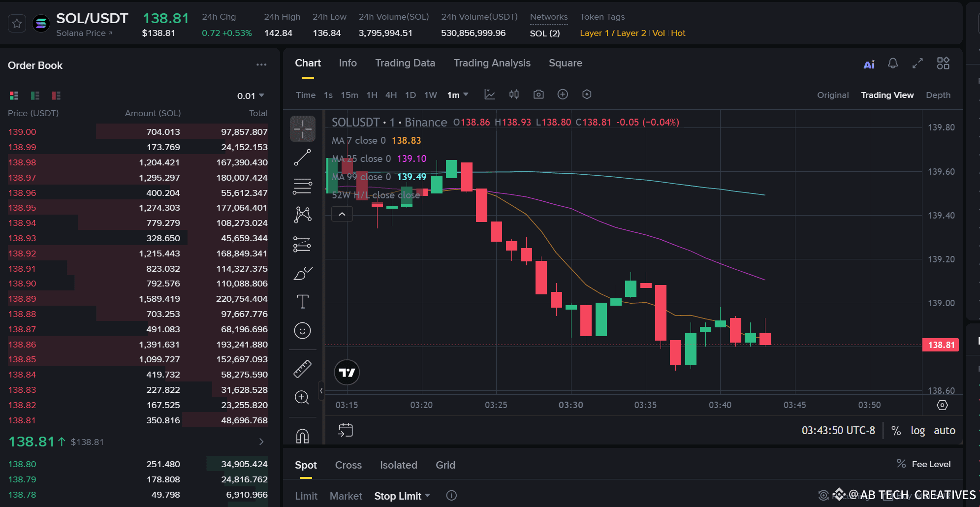Choose the Limit order type

tap(306, 496)
